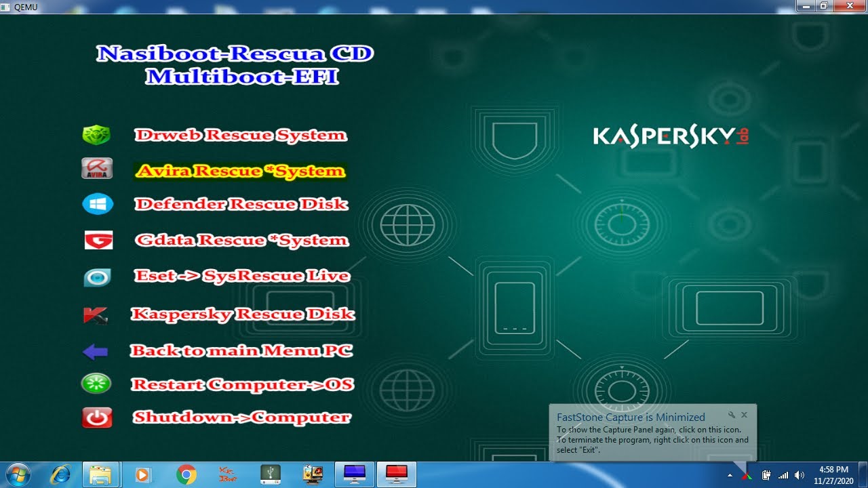Switch to the red monitor QEMU taskbar window
Image resolution: width=868 pixels, height=488 pixels.
click(x=397, y=474)
